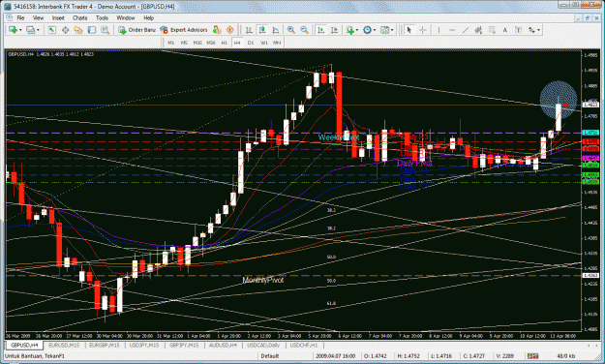Click the Order Baru button
Screen dimensions: 605x364
[136, 30]
